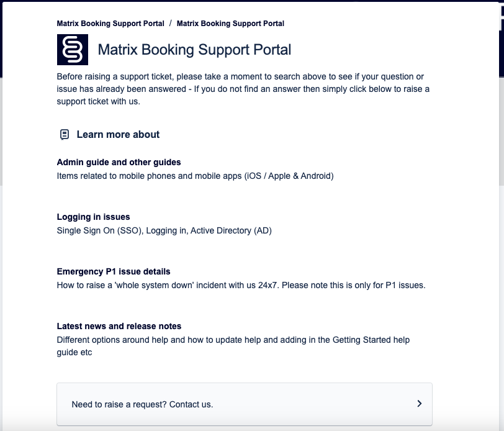Click the right chevron on the contact card

420,404
